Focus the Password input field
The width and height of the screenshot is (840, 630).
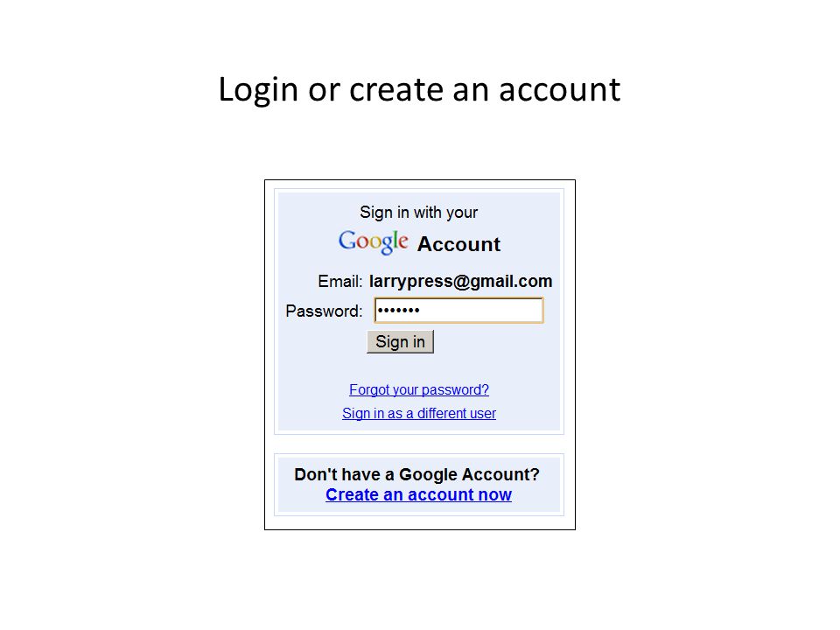459,310
